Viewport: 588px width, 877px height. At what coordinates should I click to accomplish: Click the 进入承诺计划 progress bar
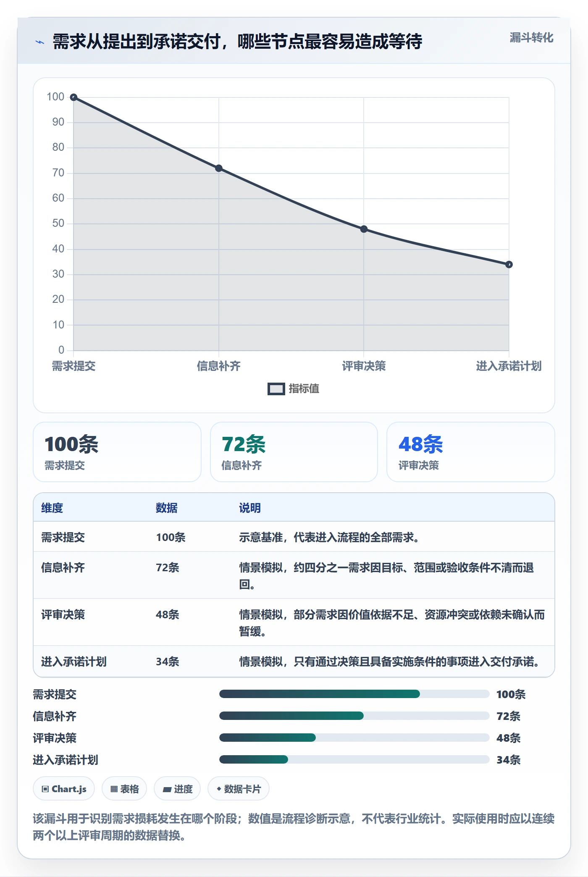pyautogui.click(x=354, y=759)
